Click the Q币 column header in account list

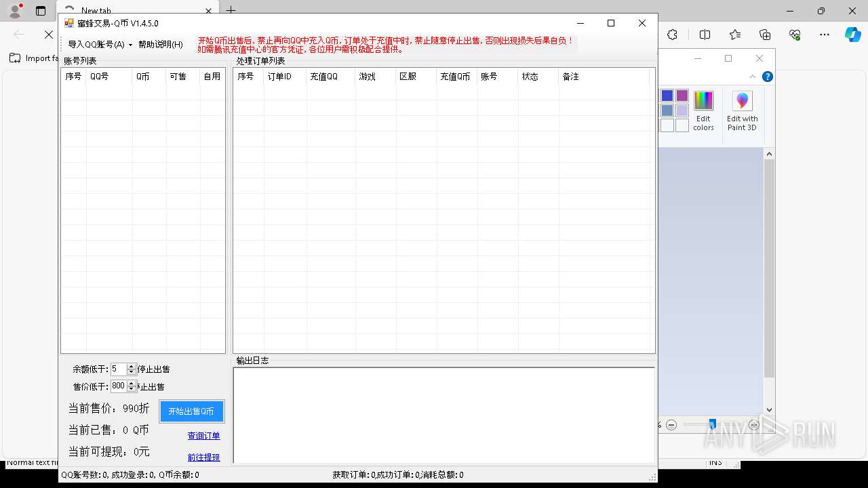point(149,77)
